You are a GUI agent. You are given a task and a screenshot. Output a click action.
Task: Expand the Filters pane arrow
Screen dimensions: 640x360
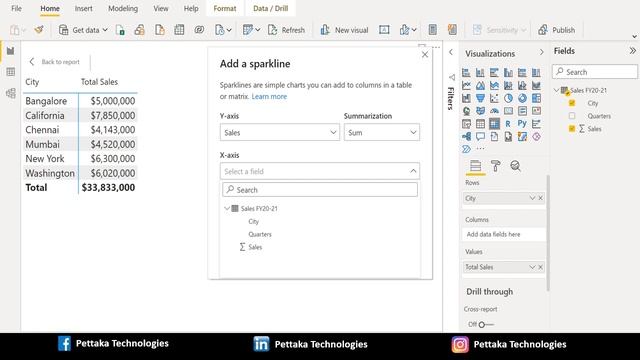451,52
